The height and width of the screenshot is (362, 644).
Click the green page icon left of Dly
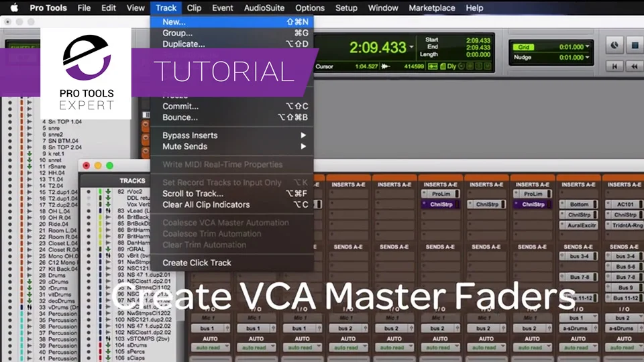point(443,66)
